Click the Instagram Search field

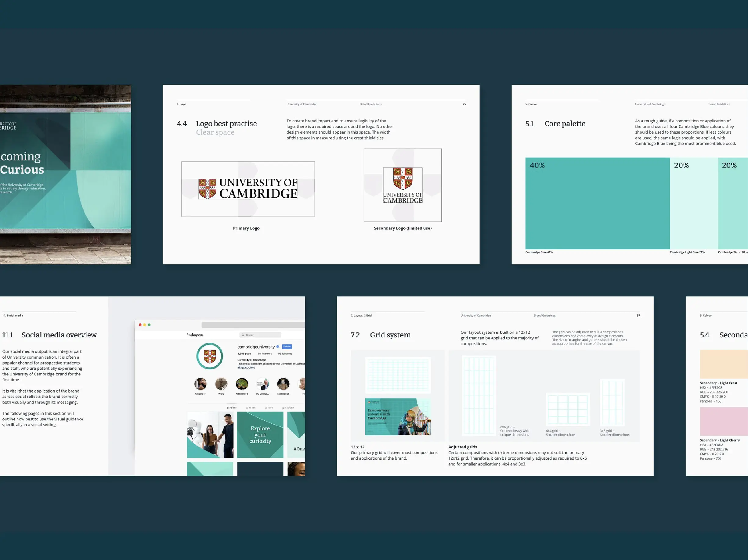260,335
